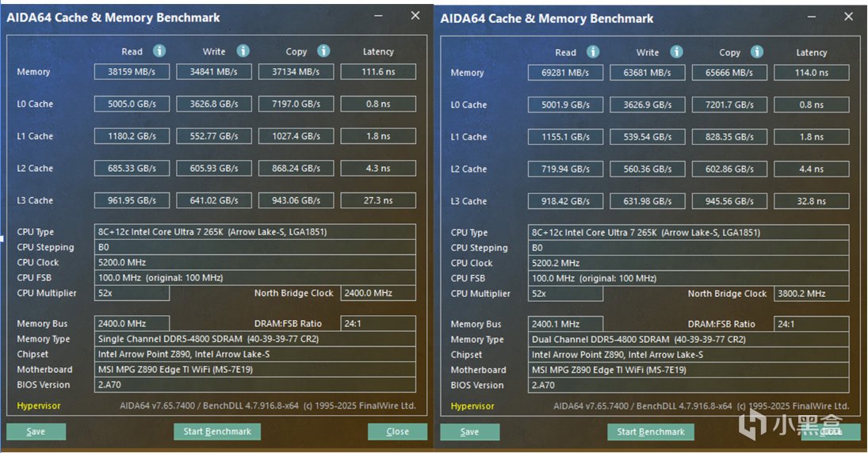The image size is (868, 453).
Task: Select memory latency 114.0 ns
Action: click(x=812, y=72)
